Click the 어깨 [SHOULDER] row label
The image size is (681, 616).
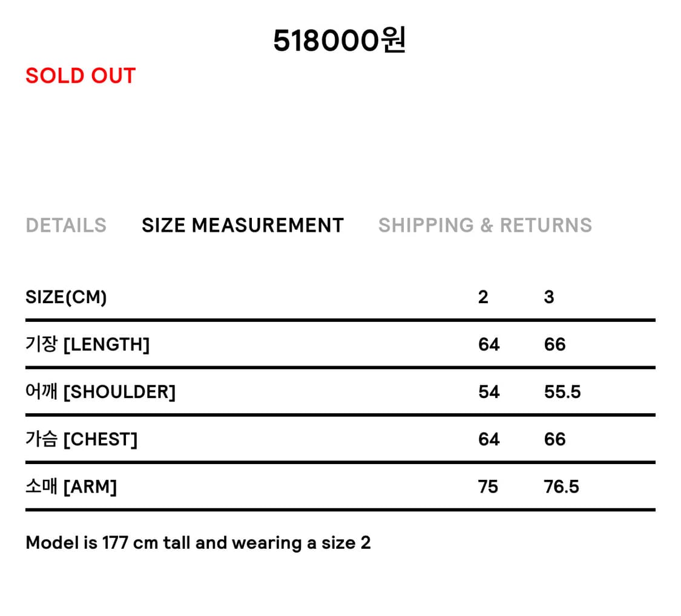pyautogui.click(x=100, y=392)
